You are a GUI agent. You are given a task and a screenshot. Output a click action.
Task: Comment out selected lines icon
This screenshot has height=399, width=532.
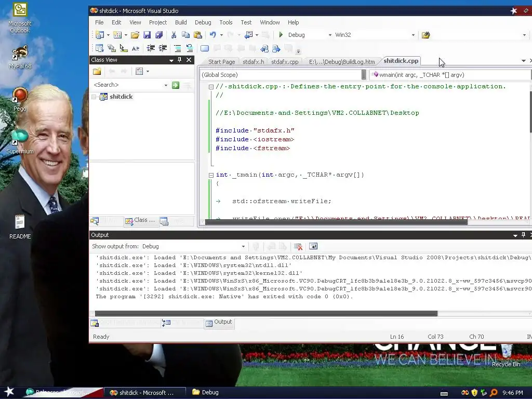(178, 48)
